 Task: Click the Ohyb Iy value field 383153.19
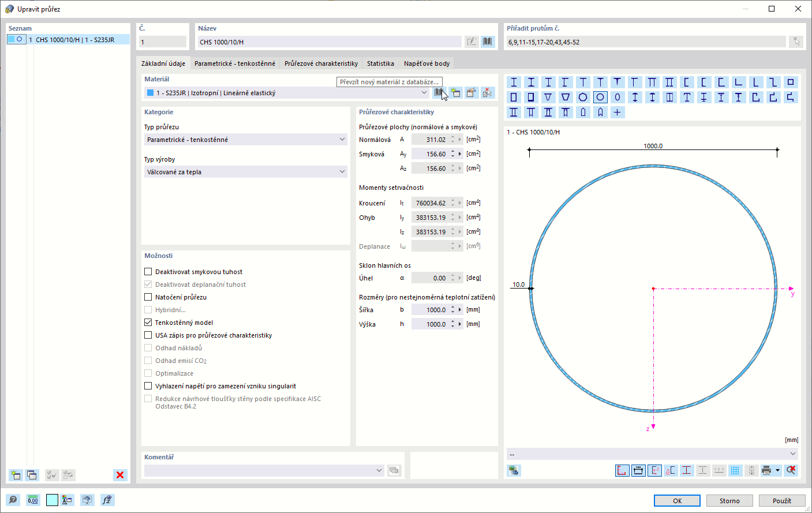tap(430, 218)
